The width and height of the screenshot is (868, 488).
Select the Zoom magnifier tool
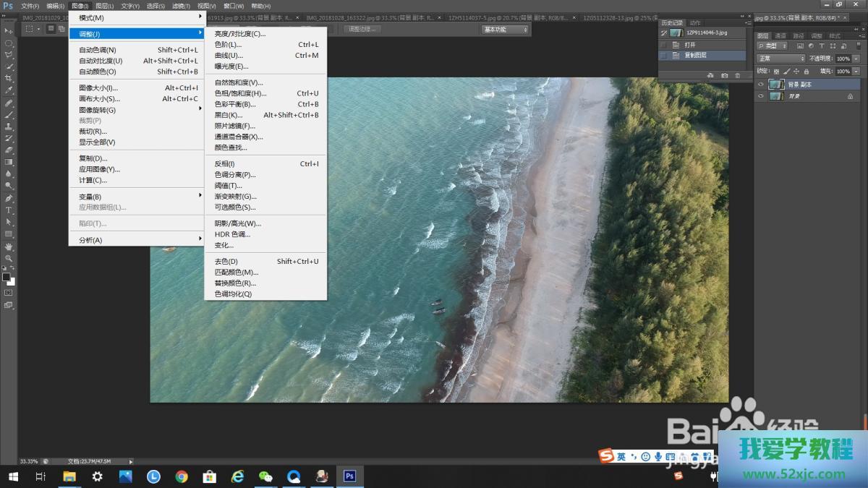[x=9, y=258]
